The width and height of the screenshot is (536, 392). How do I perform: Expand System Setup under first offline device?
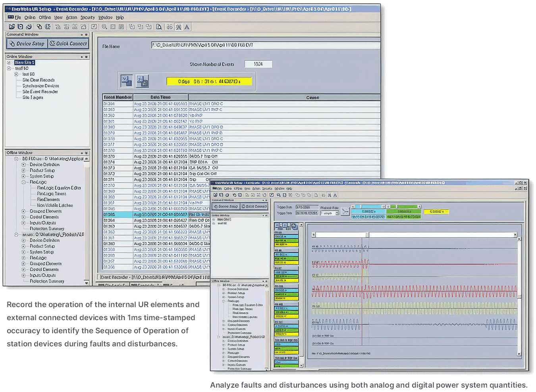[x=23, y=176]
